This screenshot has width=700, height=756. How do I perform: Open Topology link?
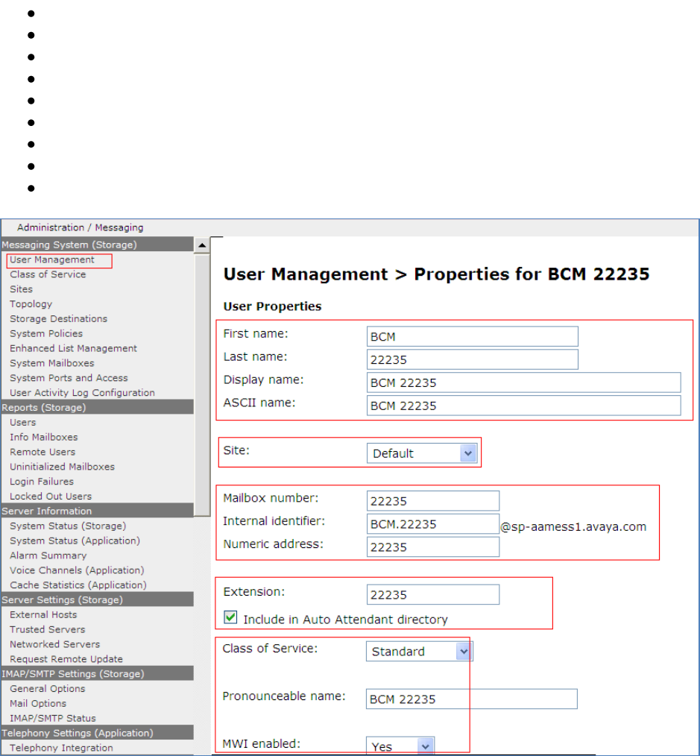click(31, 304)
